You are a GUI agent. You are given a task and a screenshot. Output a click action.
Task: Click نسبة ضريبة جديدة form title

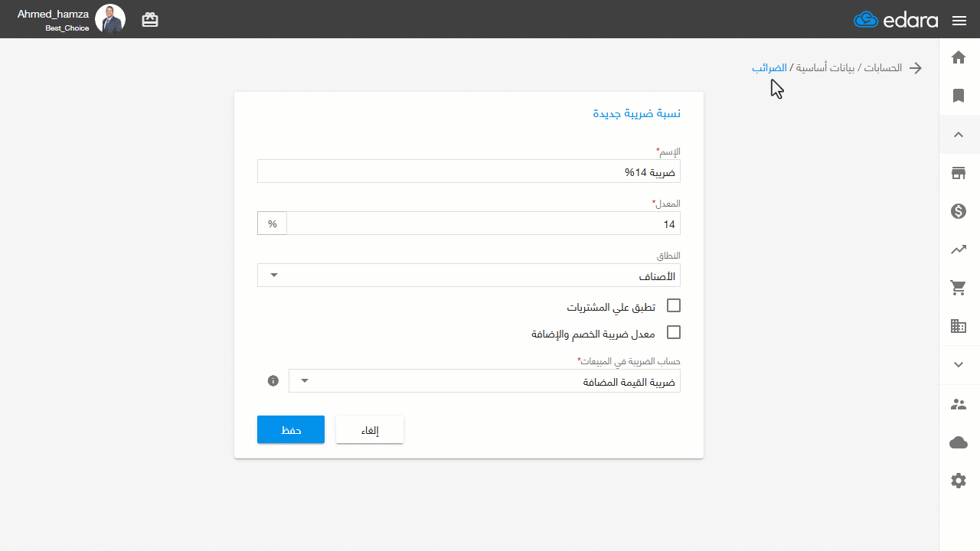[x=637, y=113]
